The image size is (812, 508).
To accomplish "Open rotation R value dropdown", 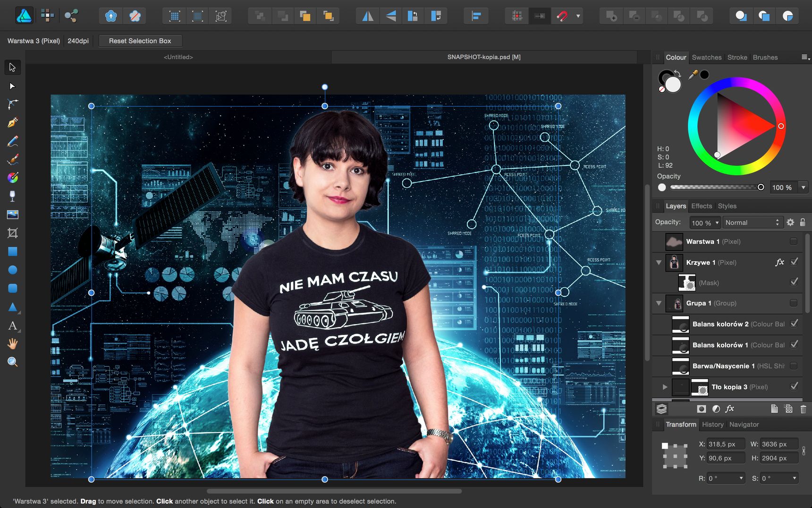I will click(x=741, y=478).
